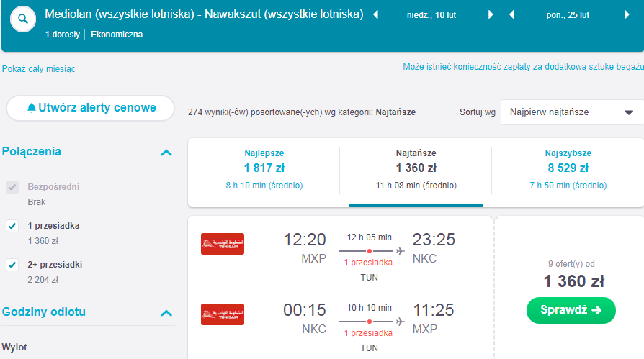Click the Ekonomiczna cabin class text
The height and width of the screenshot is (359, 644).
[117, 35]
